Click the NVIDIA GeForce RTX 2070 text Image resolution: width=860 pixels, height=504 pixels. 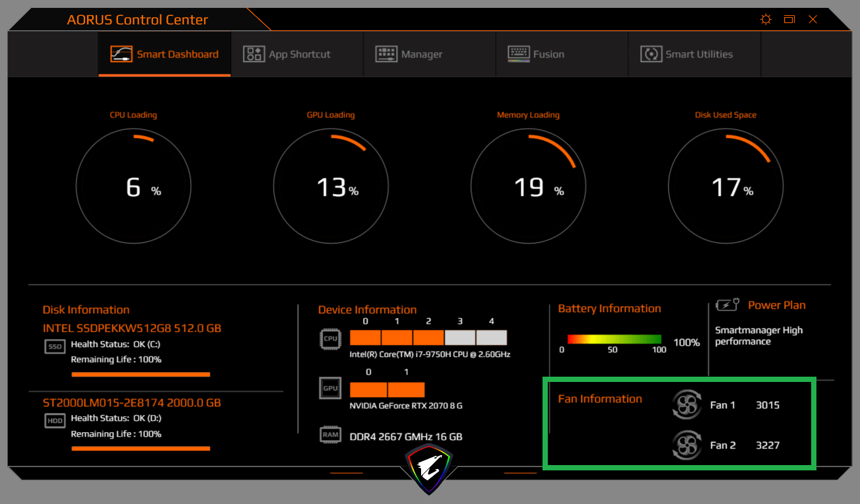pyautogui.click(x=406, y=406)
